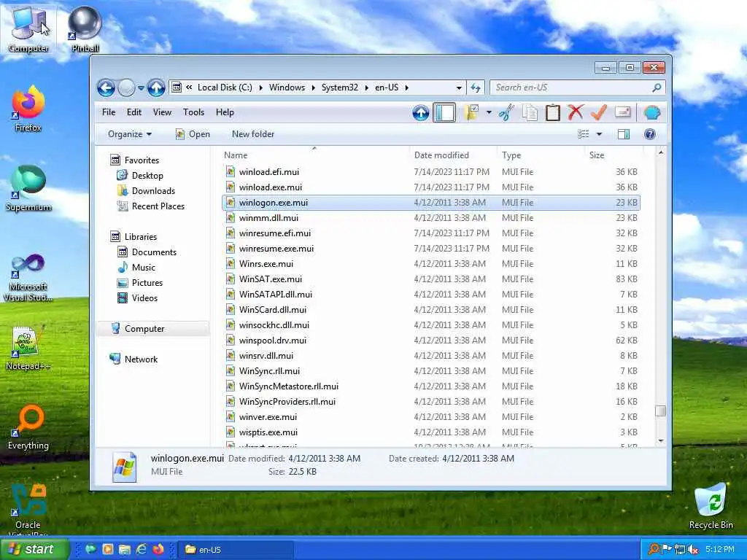Screen dimensions: 747x560
Task: Open the Tools menu
Action: click(193, 112)
